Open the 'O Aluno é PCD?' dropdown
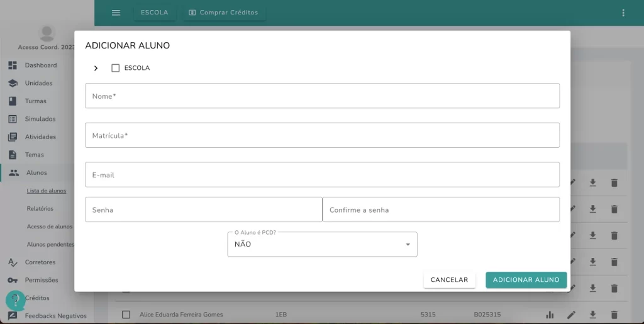Image resolution: width=644 pixels, height=324 pixels. click(x=323, y=244)
